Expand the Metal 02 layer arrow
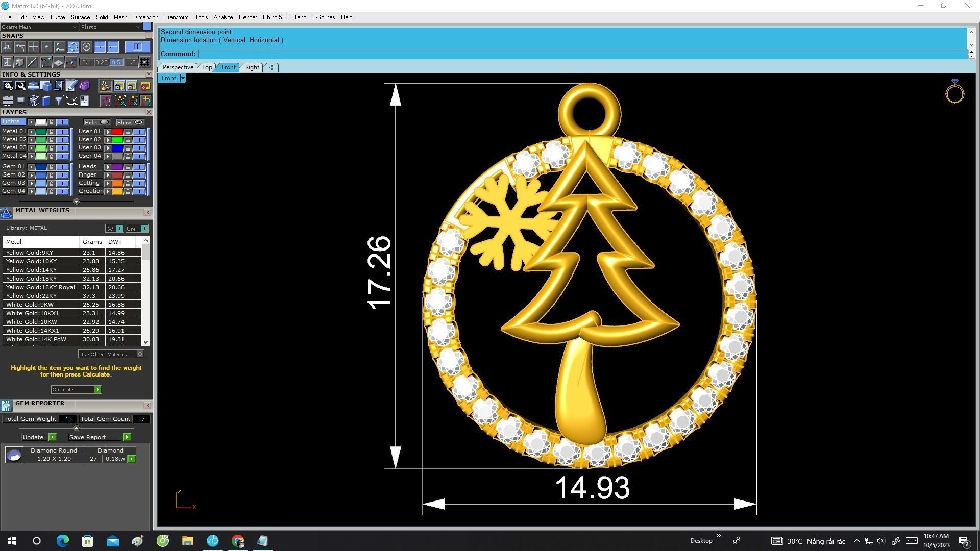The height and width of the screenshot is (551, 980). click(x=32, y=140)
